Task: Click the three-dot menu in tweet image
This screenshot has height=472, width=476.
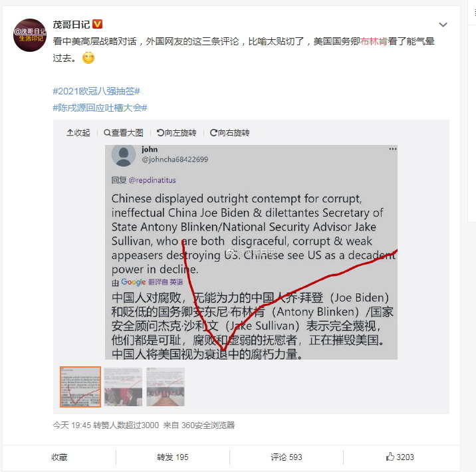Action: [392, 149]
